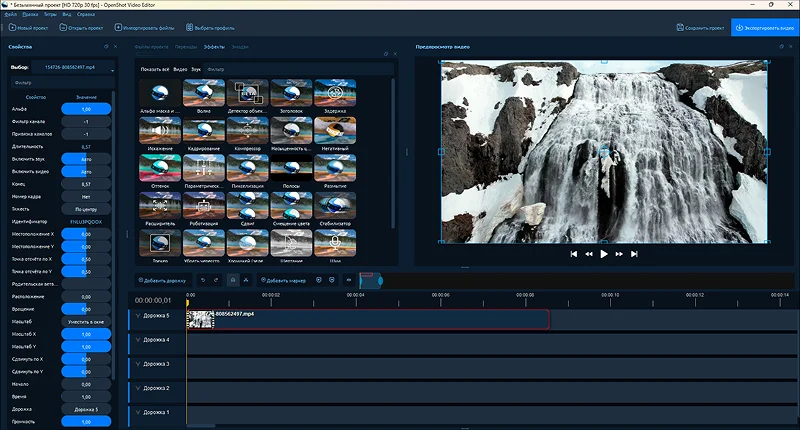
Task: Show all effects with Показать всё
Action: point(155,69)
